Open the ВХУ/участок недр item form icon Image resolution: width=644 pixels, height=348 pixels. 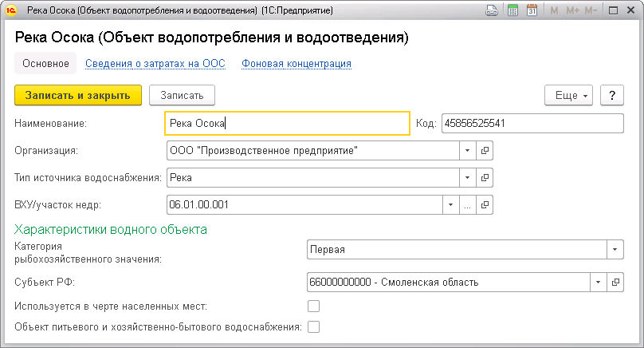click(484, 204)
